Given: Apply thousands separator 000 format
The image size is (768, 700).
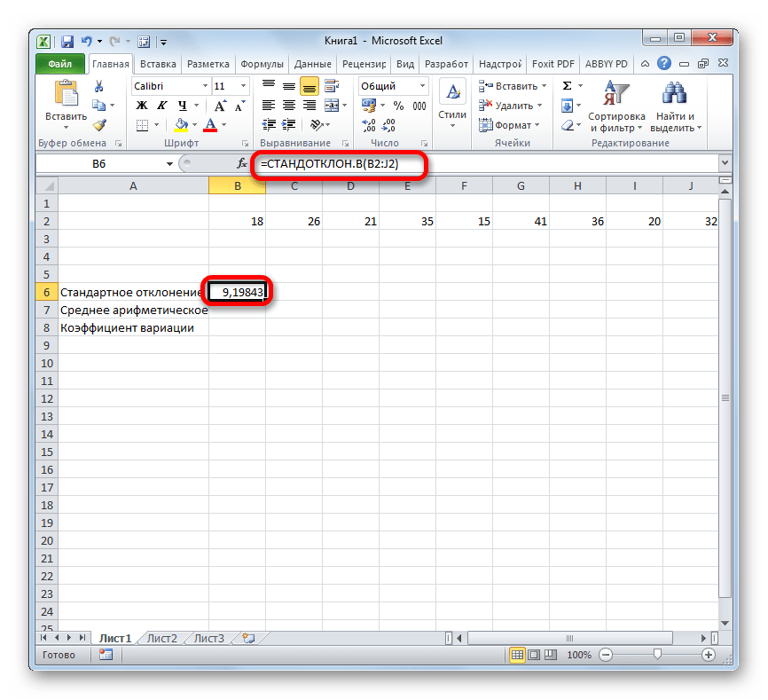Looking at the screenshot, I should point(419,106).
